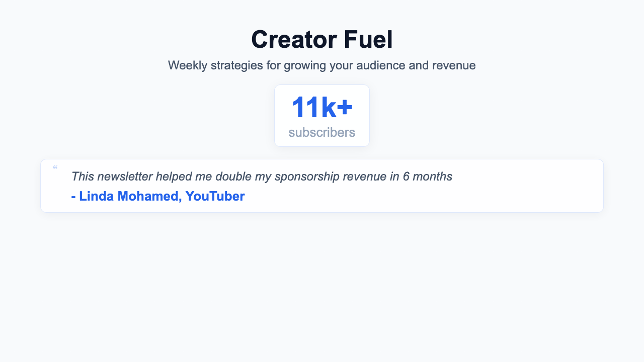Select the Linda Mohamed, YouTuber attribution

158,196
